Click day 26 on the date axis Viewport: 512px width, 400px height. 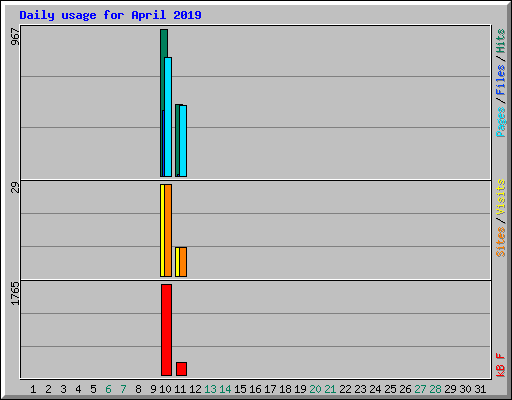(x=405, y=389)
